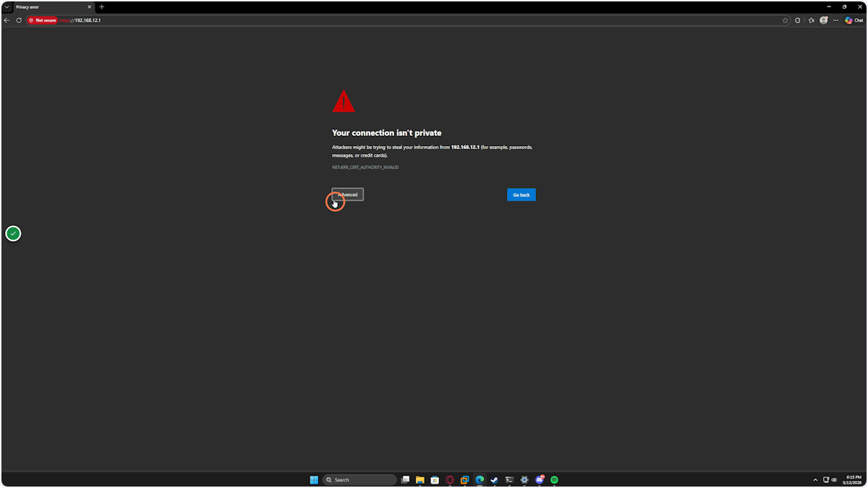View the Not secure site information badge

click(x=41, y=20)
